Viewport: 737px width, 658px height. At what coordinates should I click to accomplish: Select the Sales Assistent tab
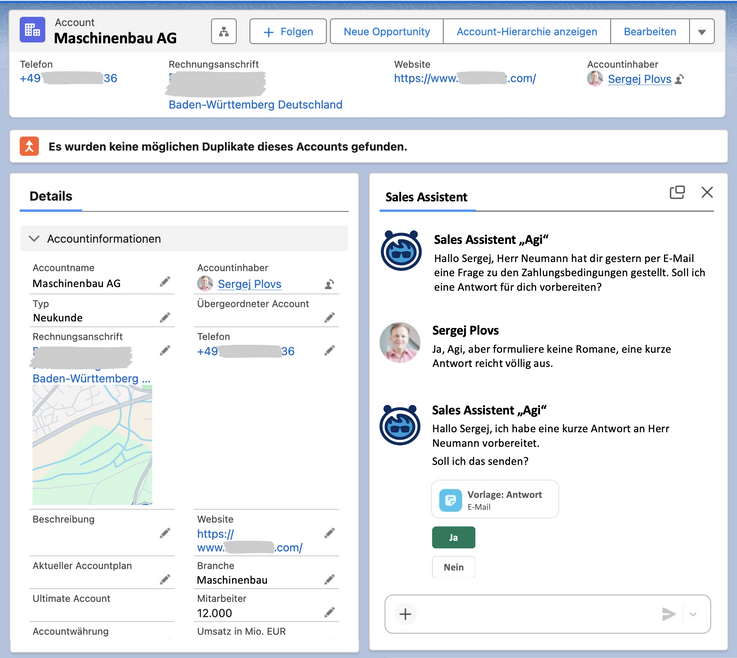click(426, 197)
